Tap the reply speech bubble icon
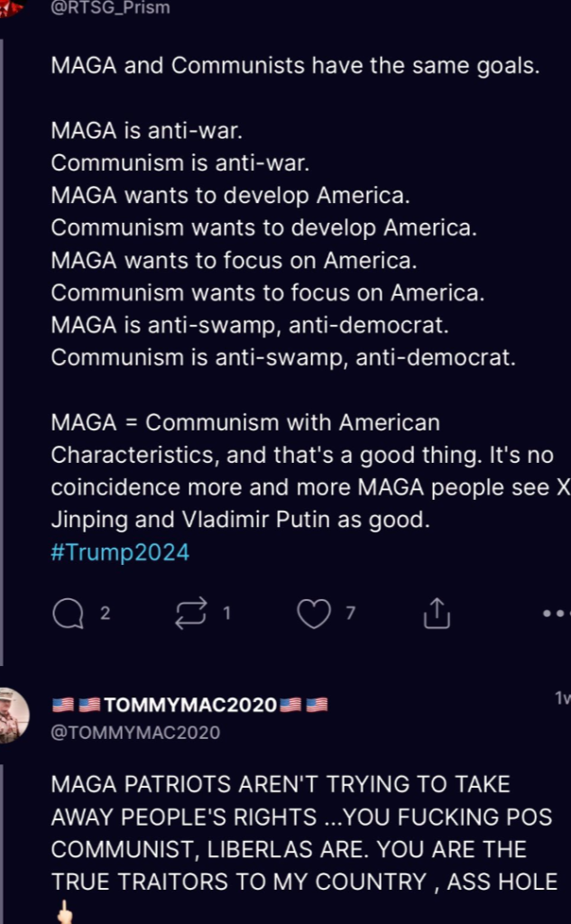The width and height of the screenshot is (571, 924). 68,614
